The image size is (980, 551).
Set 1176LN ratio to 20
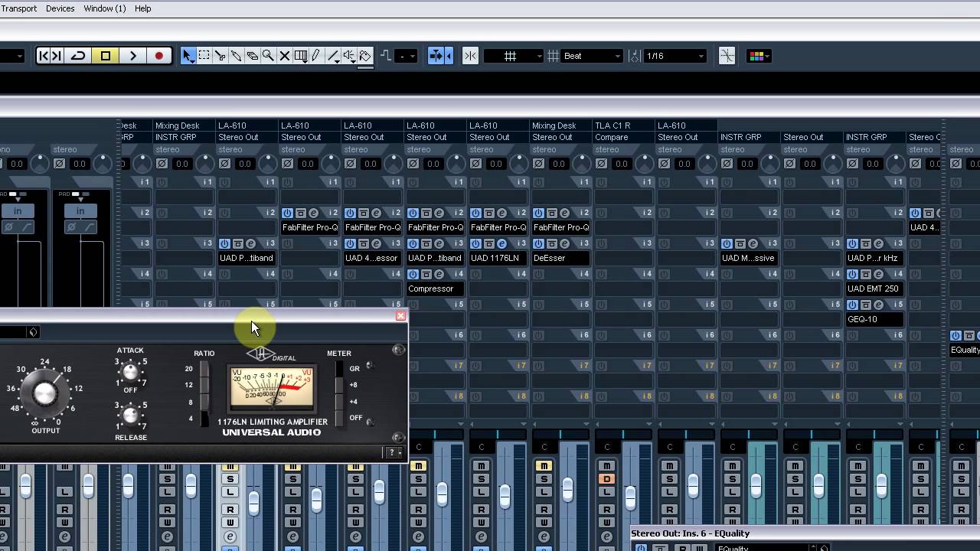pos(204,369)
